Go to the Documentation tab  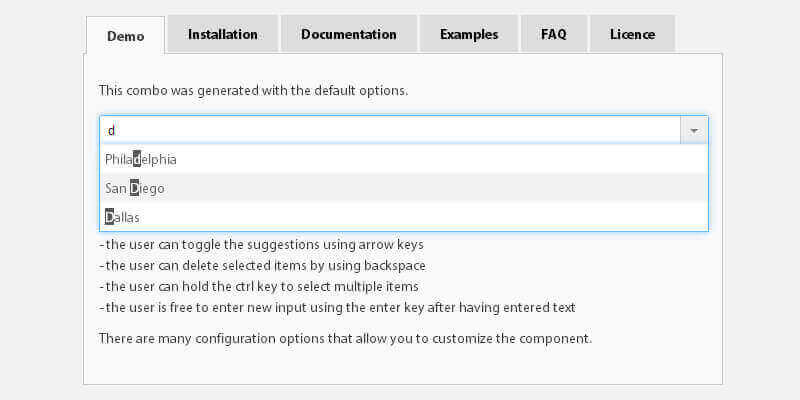pyautogui.click(x=348, y=34)
